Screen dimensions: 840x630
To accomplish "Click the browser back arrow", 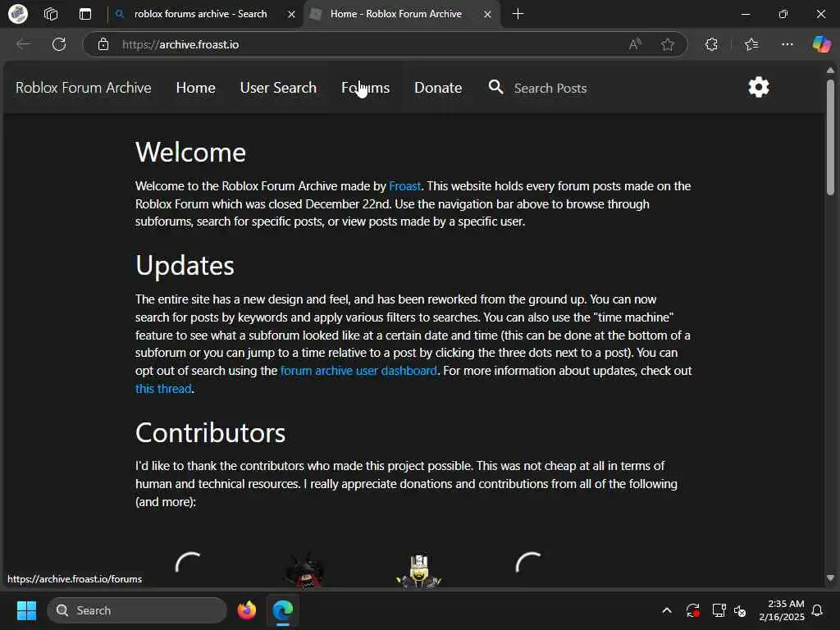I will tap(23, 44).
